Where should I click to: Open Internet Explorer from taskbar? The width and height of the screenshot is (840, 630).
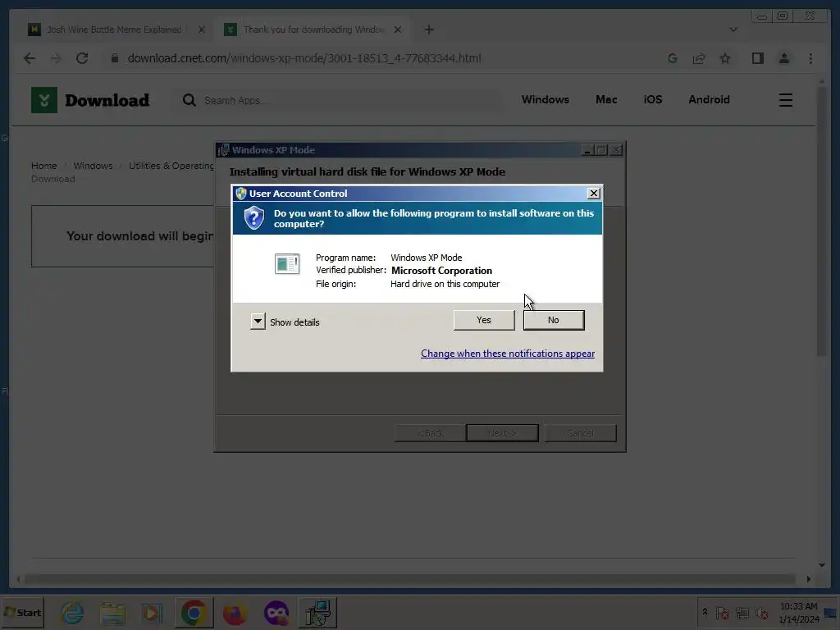pyautogui.click(x=72, y=612)
